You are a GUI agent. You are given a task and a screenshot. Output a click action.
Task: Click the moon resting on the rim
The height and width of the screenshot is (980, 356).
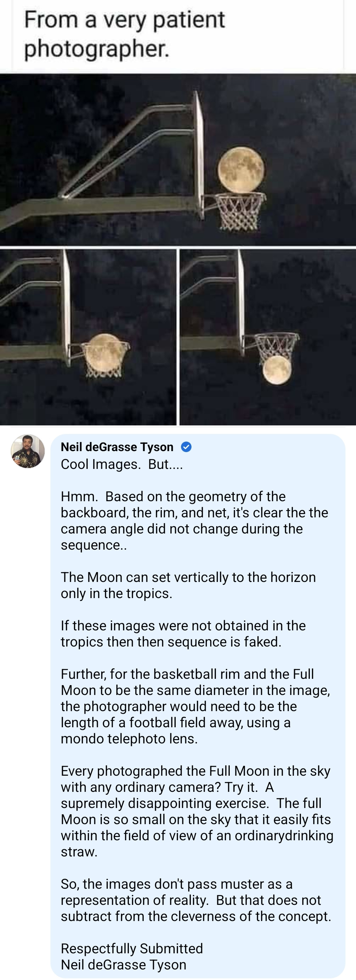click(x=241, y=169)
